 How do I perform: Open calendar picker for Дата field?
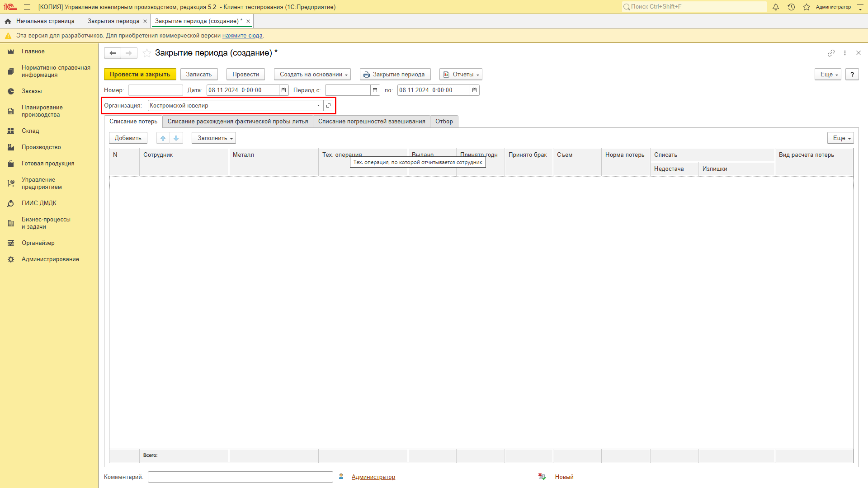(284, 90)
